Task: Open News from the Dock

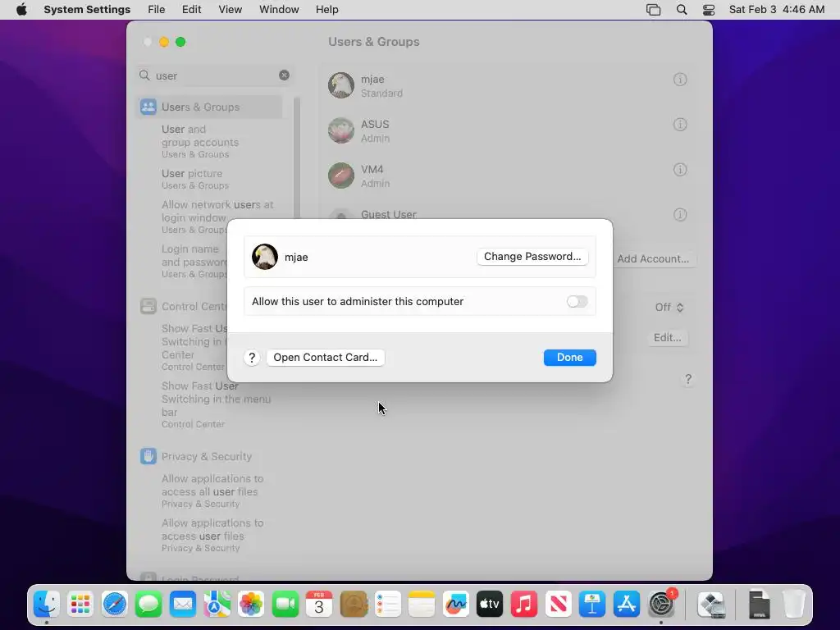Action: (558, 605)
